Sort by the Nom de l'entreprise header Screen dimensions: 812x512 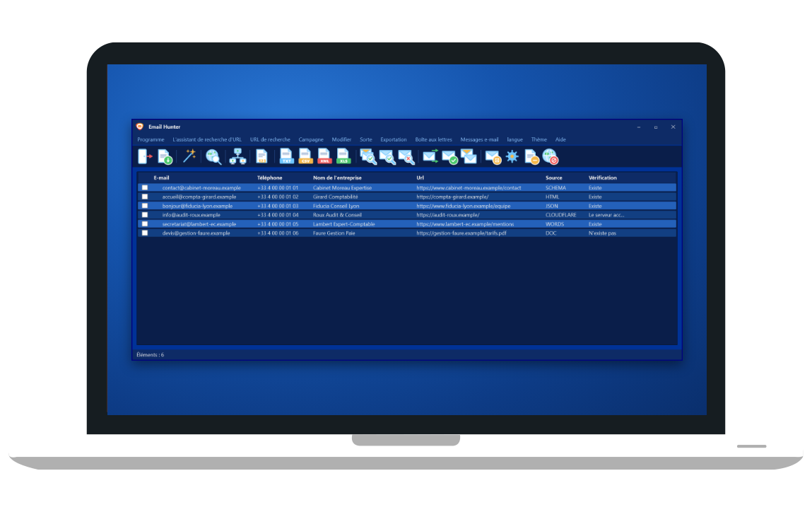337,178
